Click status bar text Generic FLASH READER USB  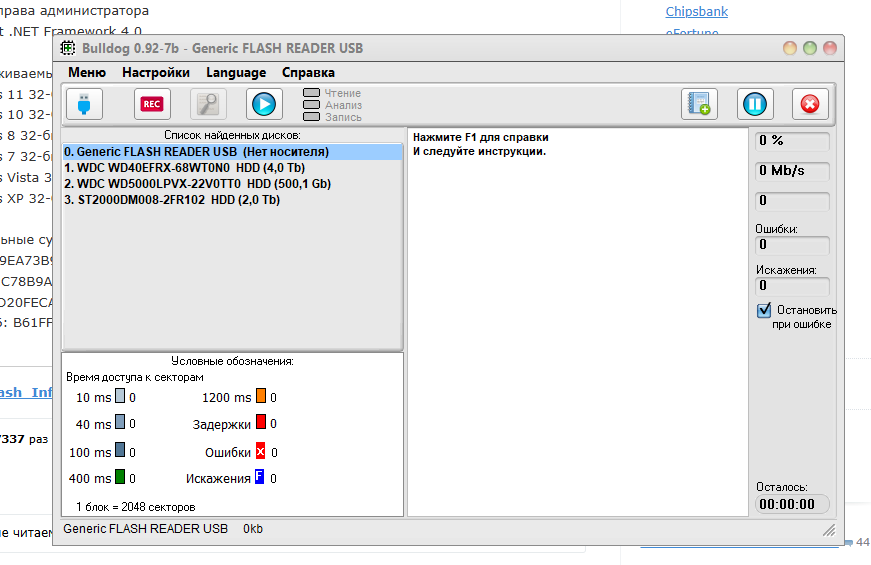click(146, 529)
